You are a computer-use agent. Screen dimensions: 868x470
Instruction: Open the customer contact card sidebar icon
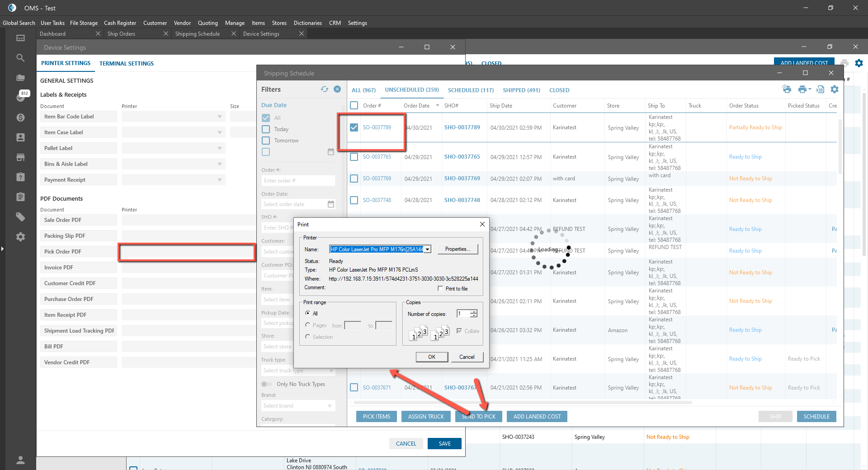20,137
